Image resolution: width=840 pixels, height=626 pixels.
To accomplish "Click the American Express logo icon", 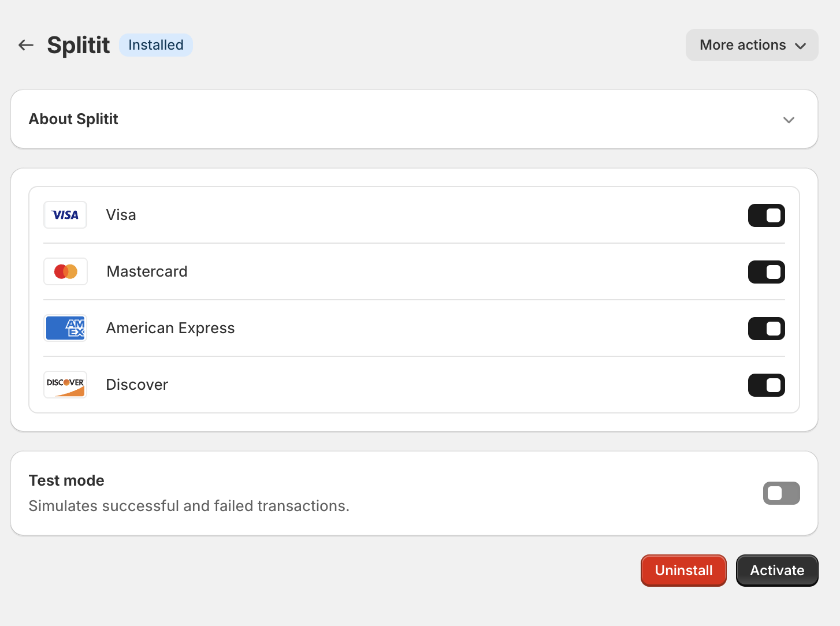I will pos(65,328).
